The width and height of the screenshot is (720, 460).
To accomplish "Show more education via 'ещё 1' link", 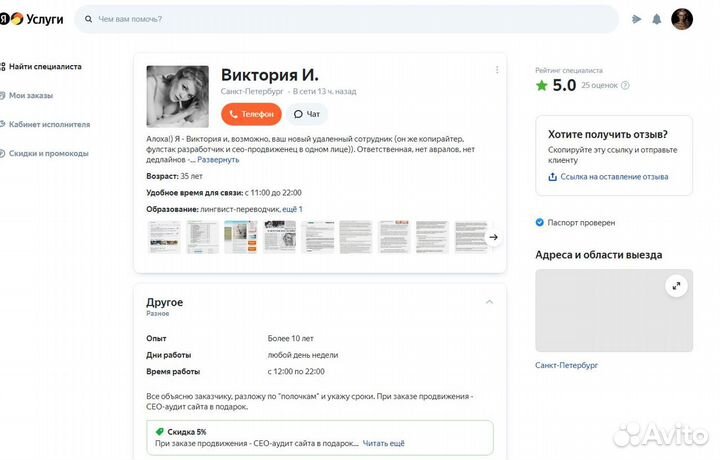I will coord(292,209).
